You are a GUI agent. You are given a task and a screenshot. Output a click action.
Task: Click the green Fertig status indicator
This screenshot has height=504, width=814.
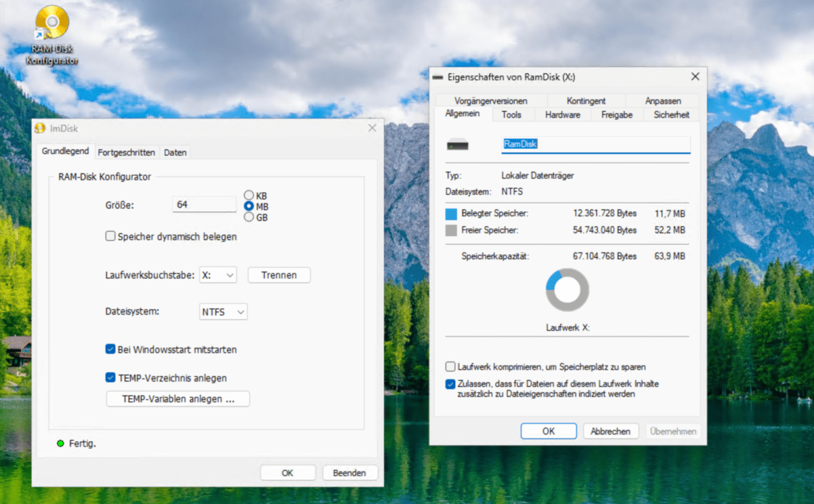tap(60, 443)
